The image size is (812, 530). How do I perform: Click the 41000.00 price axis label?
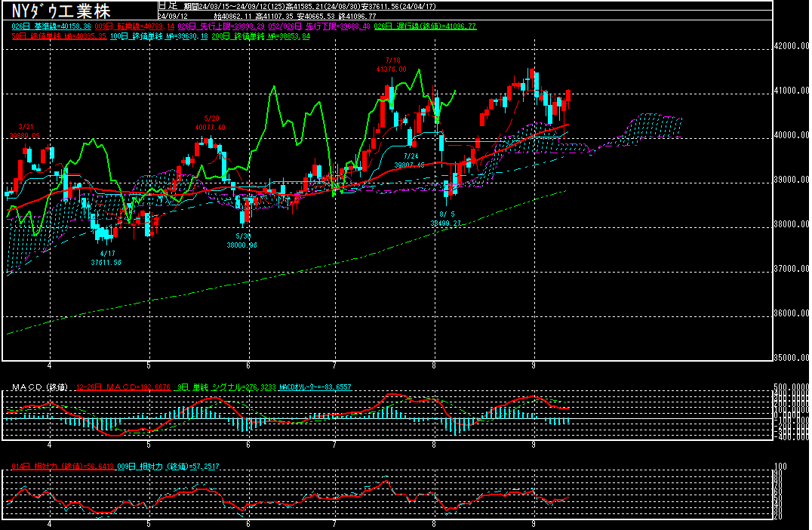792,91
